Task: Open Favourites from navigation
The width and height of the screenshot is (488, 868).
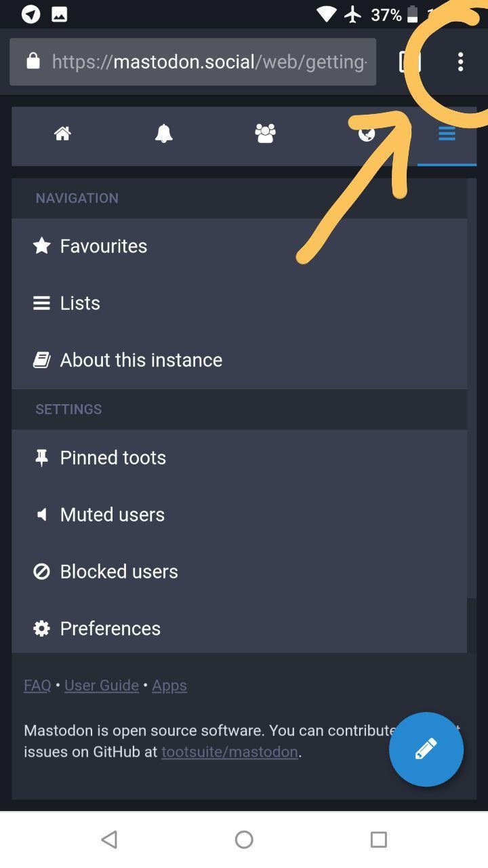Action: [x=103, y=246]
